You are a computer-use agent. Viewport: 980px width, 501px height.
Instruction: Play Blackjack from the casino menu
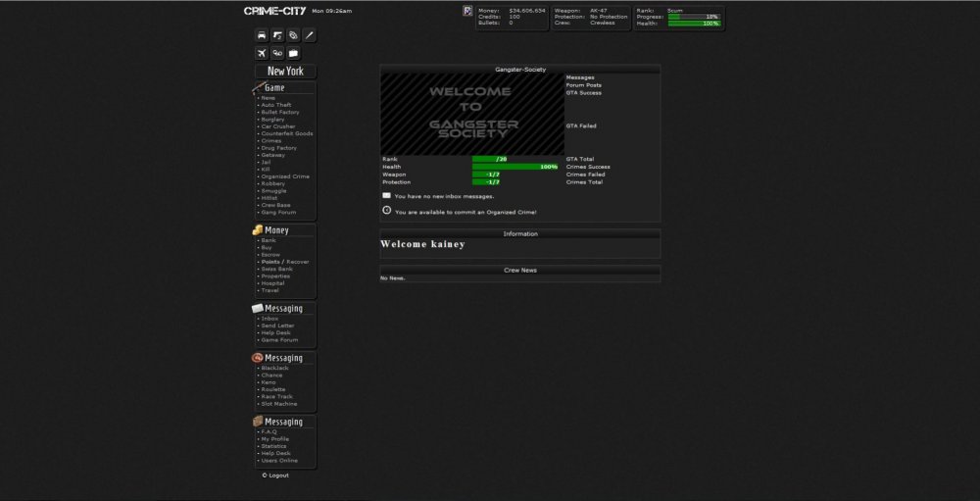pyautogui.click(x=274, y=368)
